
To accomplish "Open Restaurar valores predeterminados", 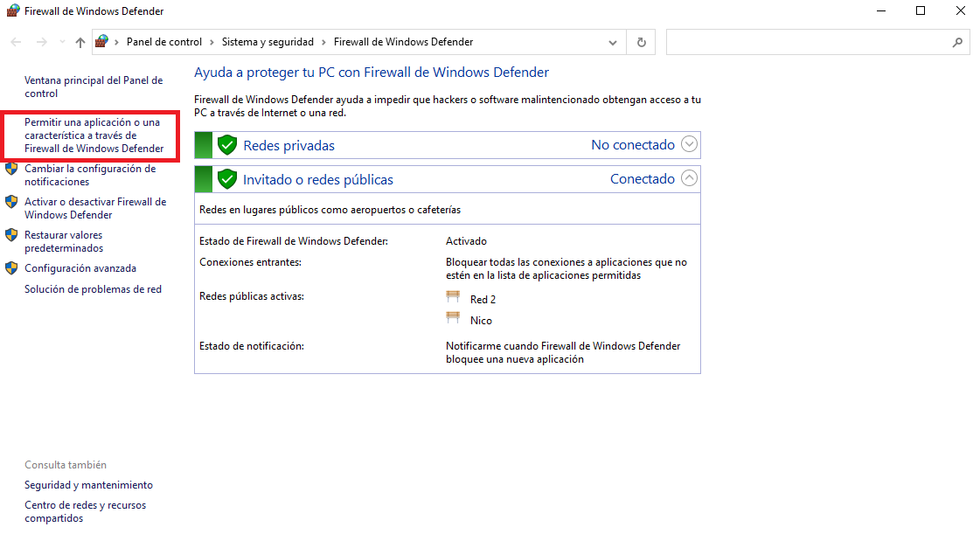I will pos(64,241).
